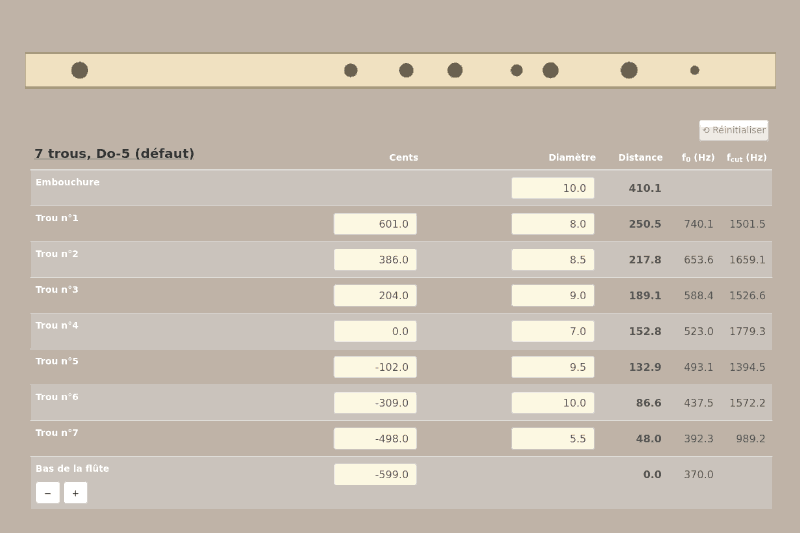Click the minus button to remove a hole
Screen dimensions: 800x533
point(47,493)
